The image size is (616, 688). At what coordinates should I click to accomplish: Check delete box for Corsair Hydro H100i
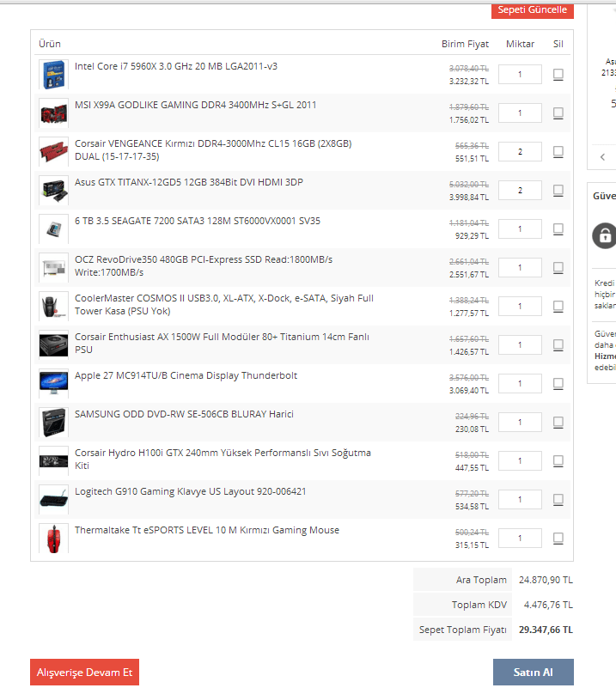[x=558, y=460]
